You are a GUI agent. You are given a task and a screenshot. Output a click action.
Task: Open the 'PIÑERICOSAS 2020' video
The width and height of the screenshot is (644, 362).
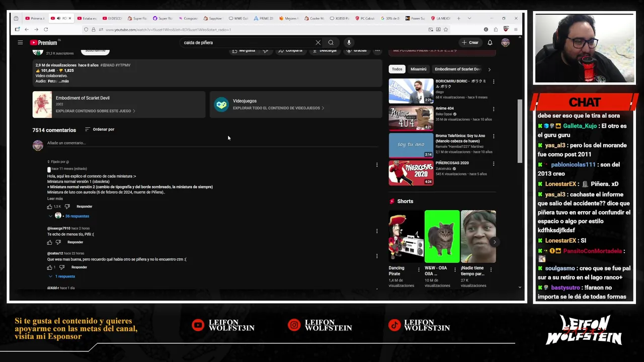(x=411, y=173)
